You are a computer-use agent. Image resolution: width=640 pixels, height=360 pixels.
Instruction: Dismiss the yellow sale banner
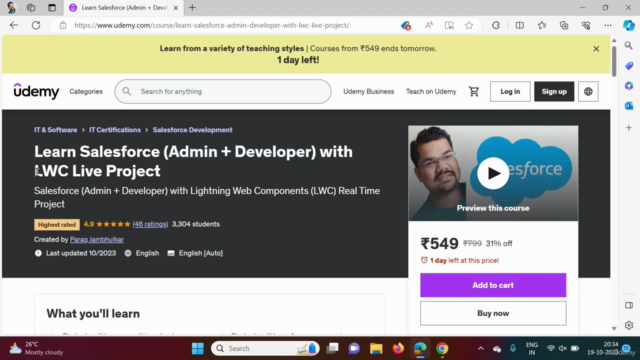596,49
